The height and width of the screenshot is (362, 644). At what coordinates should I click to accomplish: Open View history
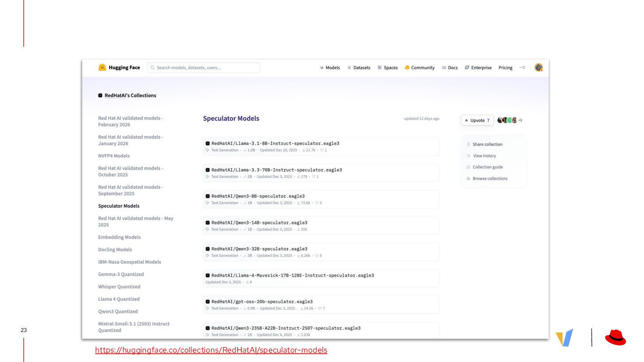(x=484, y=156)
